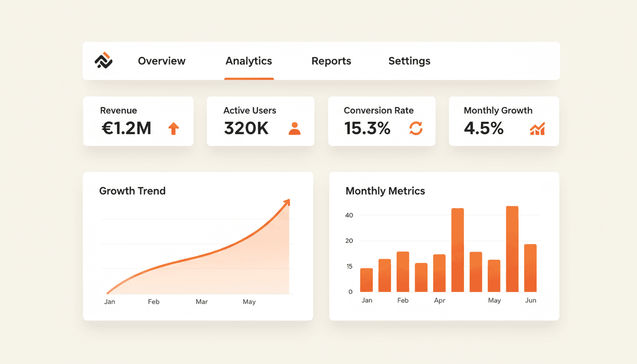Go to the Settings section

[x=409, y=61]
